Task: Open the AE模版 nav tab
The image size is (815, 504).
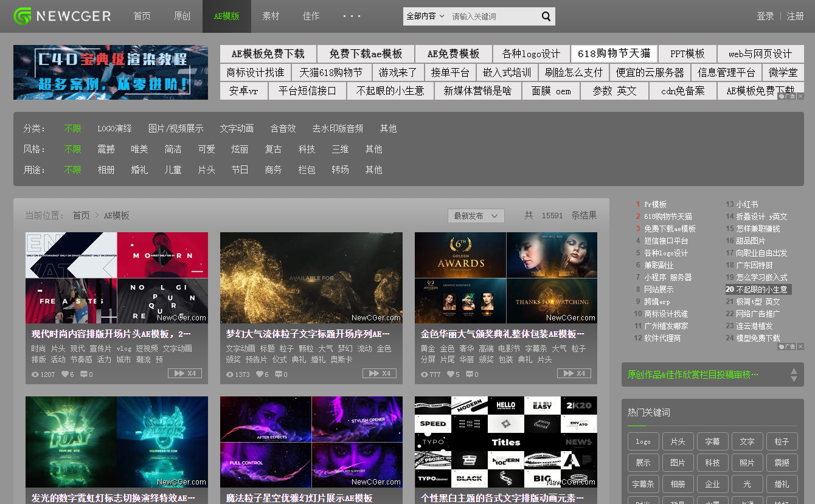Action: click(x=227, y=16)
